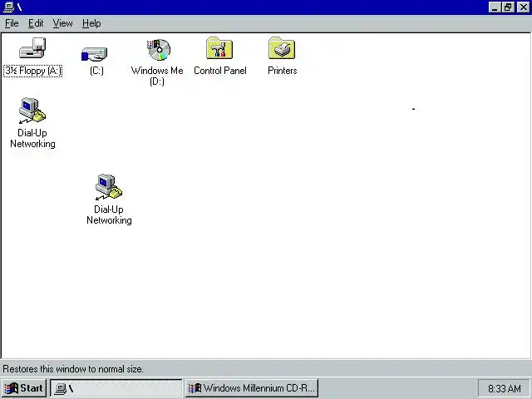This screenshot has height=399, width=532.
Task: Click the 8:33 AM clock in the tray
Action: [505, 388]
